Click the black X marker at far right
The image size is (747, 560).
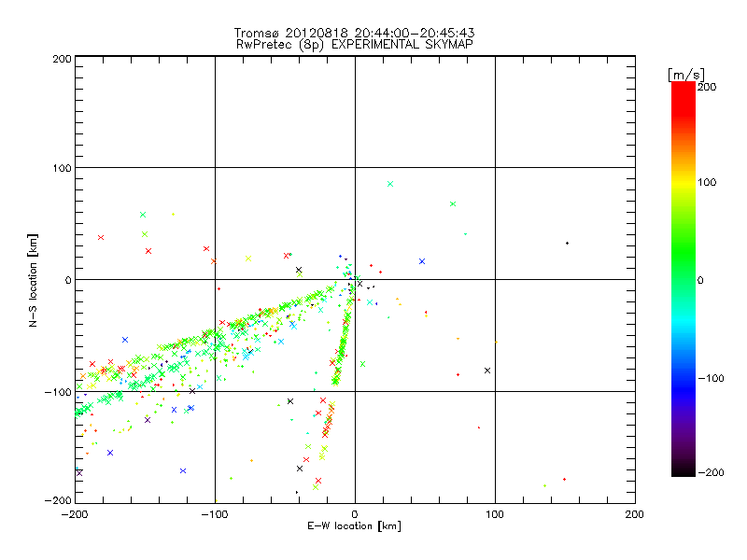pyautogui.click(x=486, y=371)
